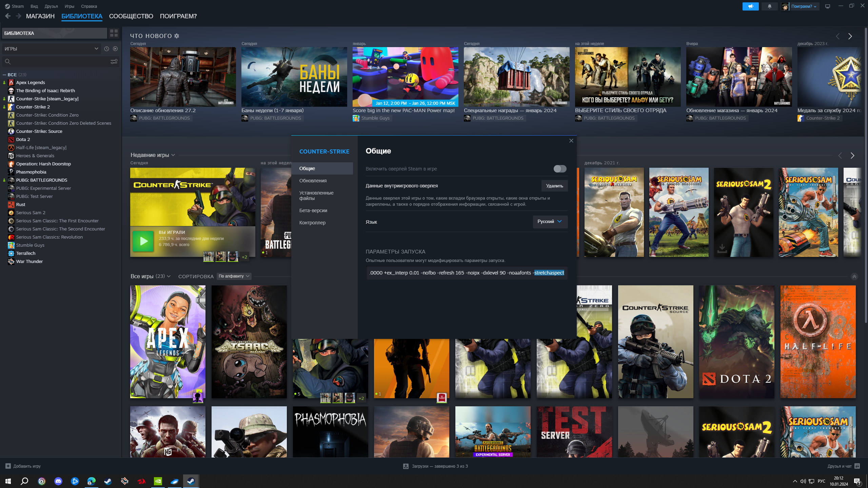Click Удалить overlay data button
This screenshot has height=488, width=868.
[554, 186]
